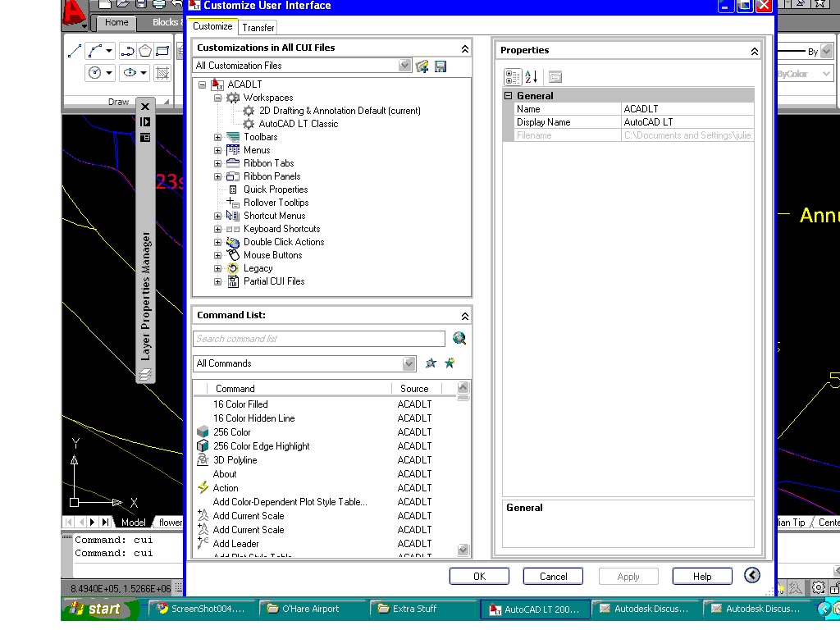Screen dimensions: 840x630
Task: Select the Hatch tool in Draw panel
Action: pyautogui.click(x=162, y=72)
